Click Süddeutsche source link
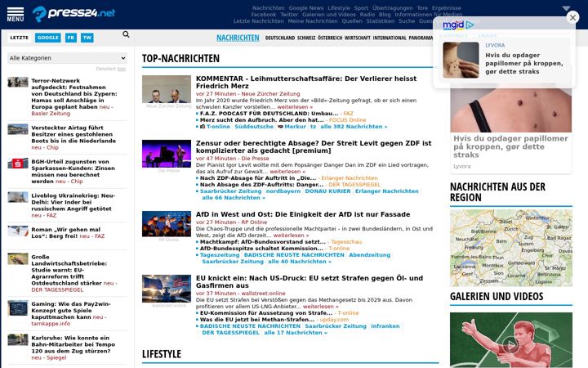The height and width of the screenshot is (368, 588). click(x=254, y=127)
